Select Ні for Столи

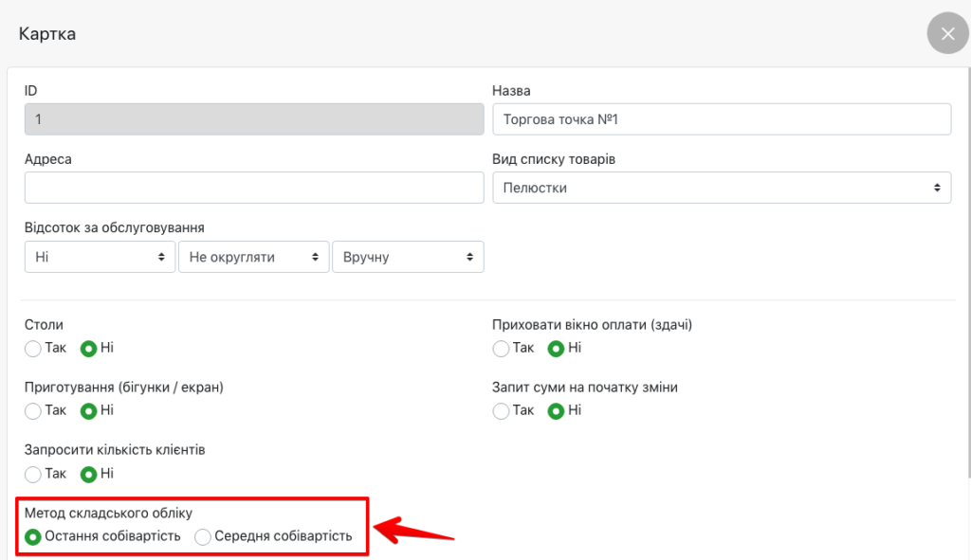tap(89, 348)
